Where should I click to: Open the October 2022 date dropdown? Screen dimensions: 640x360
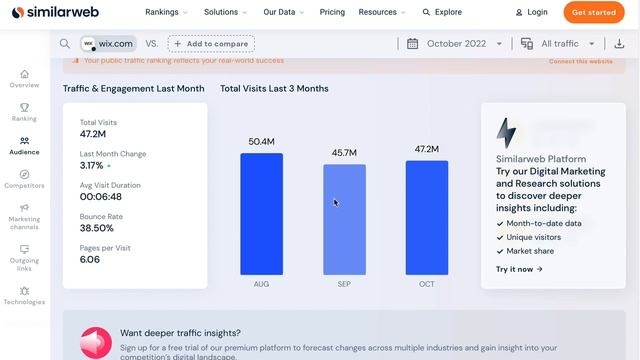tap(455, 44)
